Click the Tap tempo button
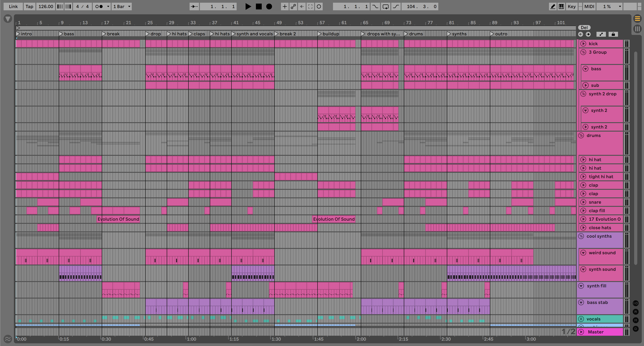The height and width of the screenshot is (346, 644). 29,6
